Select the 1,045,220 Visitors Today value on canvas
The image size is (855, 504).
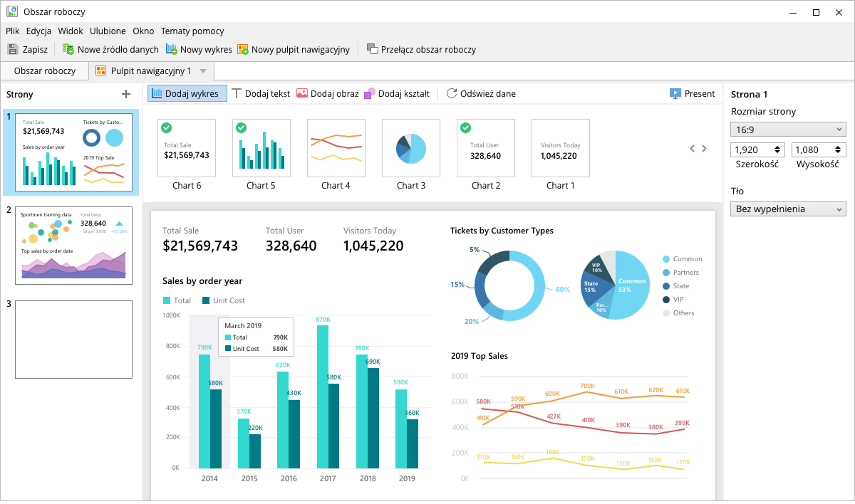(373, 246)
